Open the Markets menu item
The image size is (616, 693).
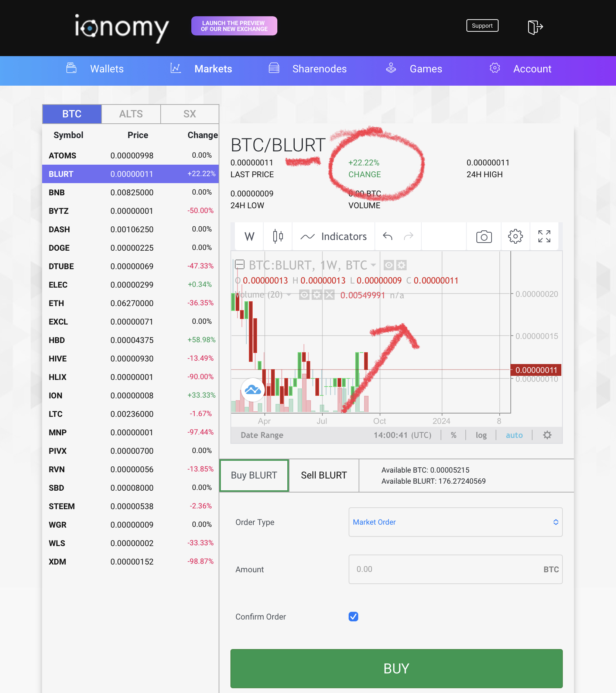pos(213,69)
